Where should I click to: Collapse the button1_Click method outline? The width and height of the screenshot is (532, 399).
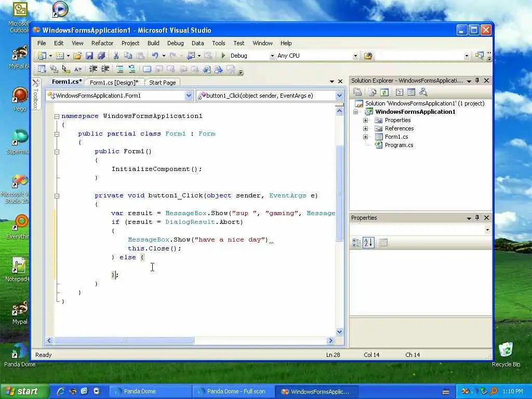pyautogui.click(x=57, y=196)
